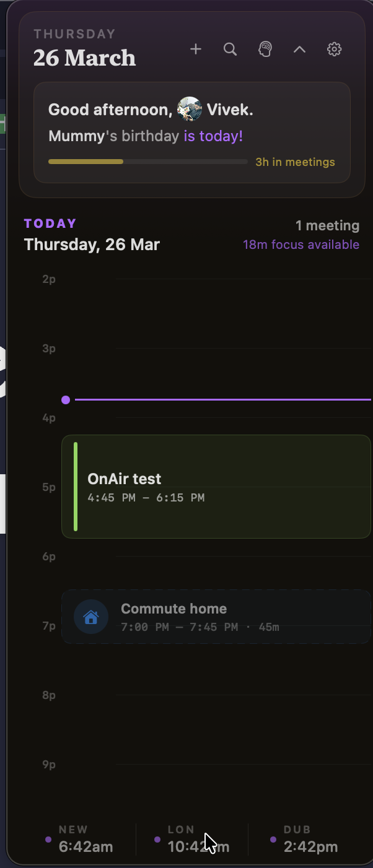Click the meetings progress bar
Screen dimensions: 373x868
[147, 161]
